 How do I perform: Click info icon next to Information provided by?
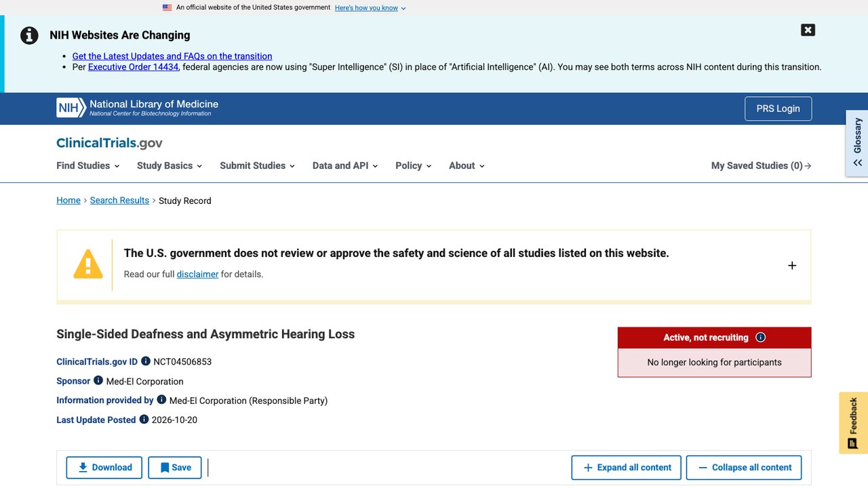tap(161, 400)
